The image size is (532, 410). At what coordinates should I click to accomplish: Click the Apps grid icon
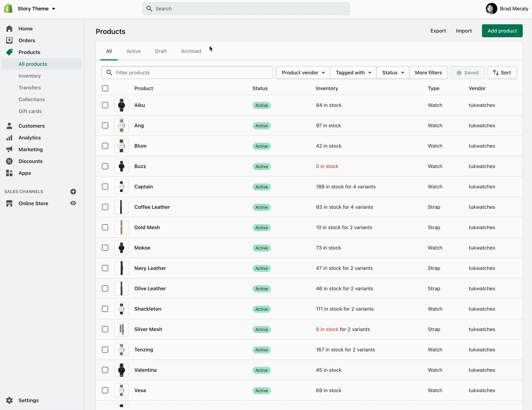(x=9, y=173)
